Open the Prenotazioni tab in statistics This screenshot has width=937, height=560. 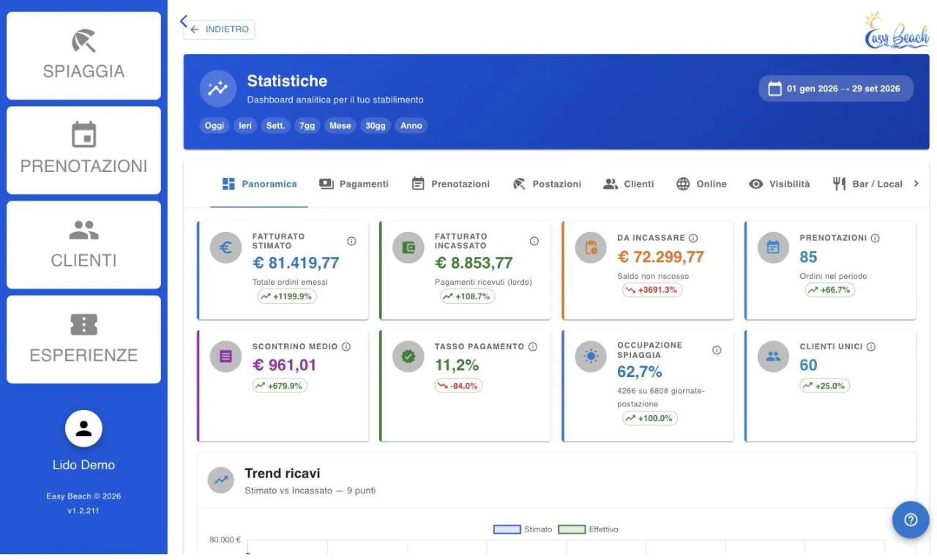[x=451, y=184]
